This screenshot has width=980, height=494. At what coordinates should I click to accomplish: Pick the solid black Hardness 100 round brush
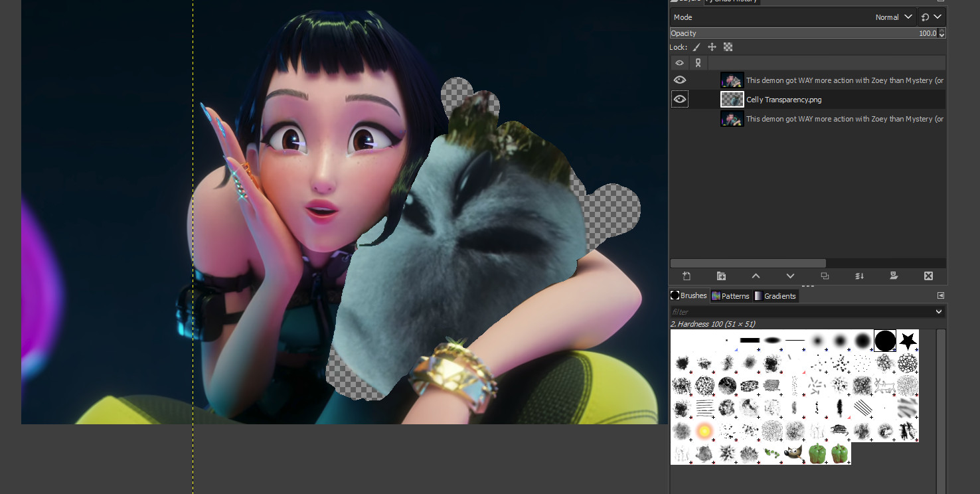pos(885,341)
